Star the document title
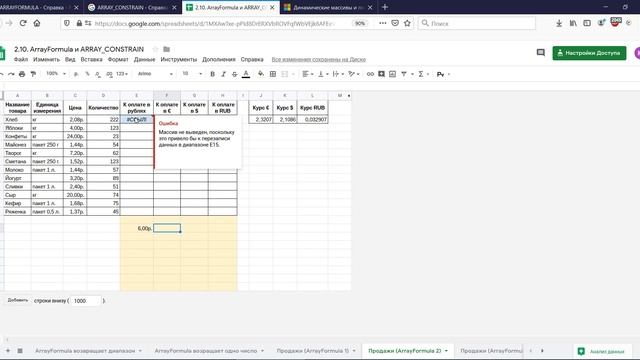The image size is (640, 360). tap(155, 49)
